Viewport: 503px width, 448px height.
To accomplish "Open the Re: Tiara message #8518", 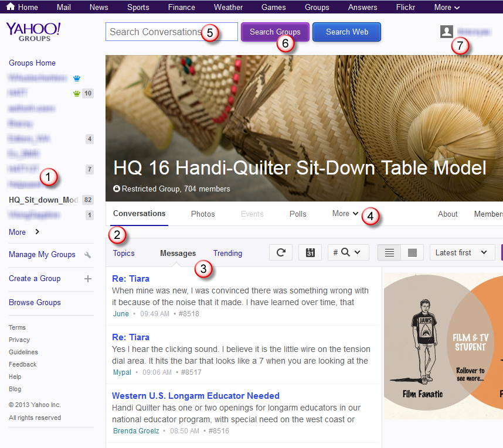I will (131, 279).
